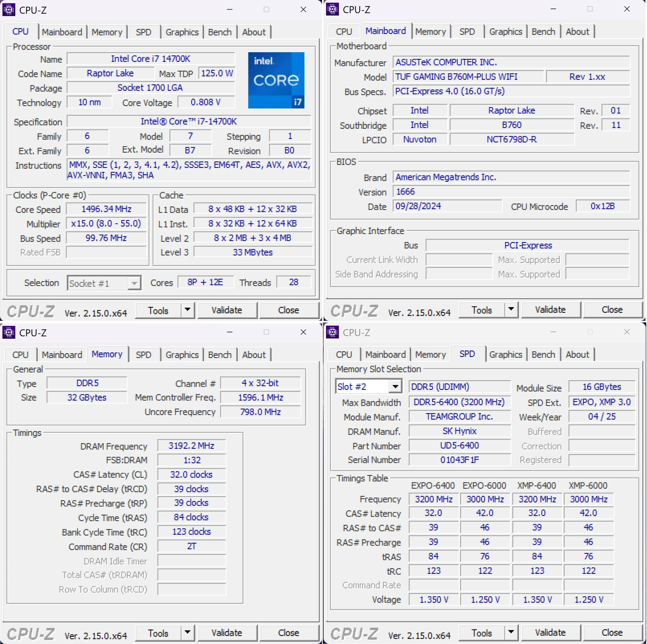This screenshot has width=647, height=644.
Task: Click the Command Rate value 2T
Action: click(x=192, y=546)
